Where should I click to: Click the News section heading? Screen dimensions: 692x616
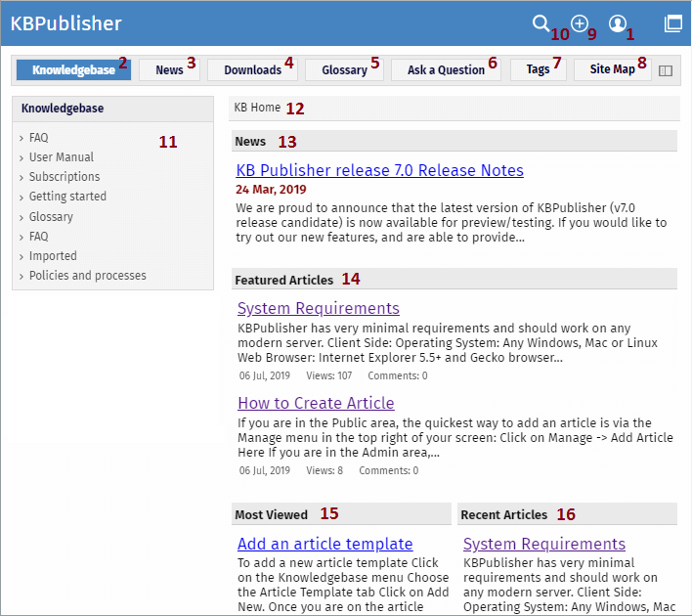250,142
